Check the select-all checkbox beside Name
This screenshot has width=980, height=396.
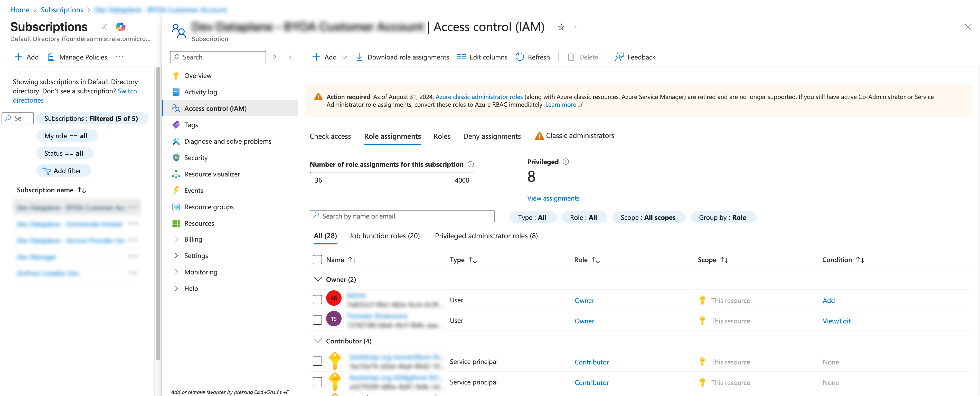click(x=317, y=260)
